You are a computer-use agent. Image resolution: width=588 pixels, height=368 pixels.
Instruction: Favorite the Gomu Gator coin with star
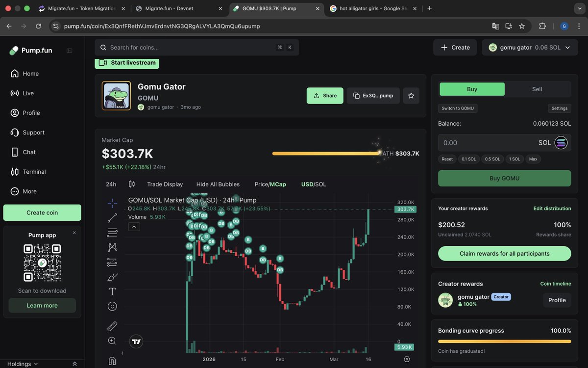coord(411,96)
